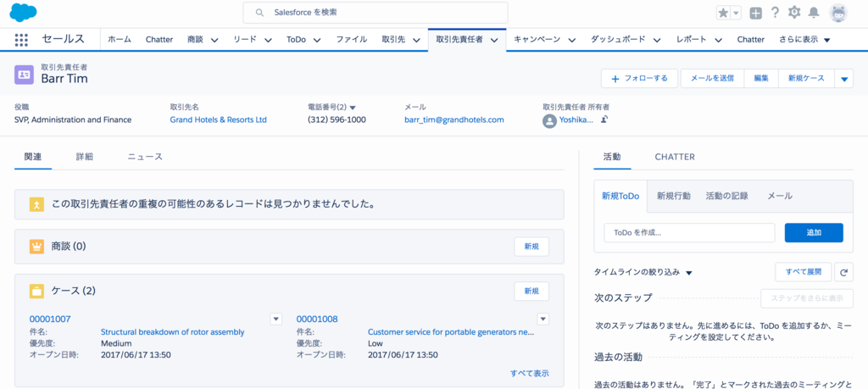This screenshot has height=389, width=868.
Task: Click the 商談 crown icon
Action: [x=36, y=247]
